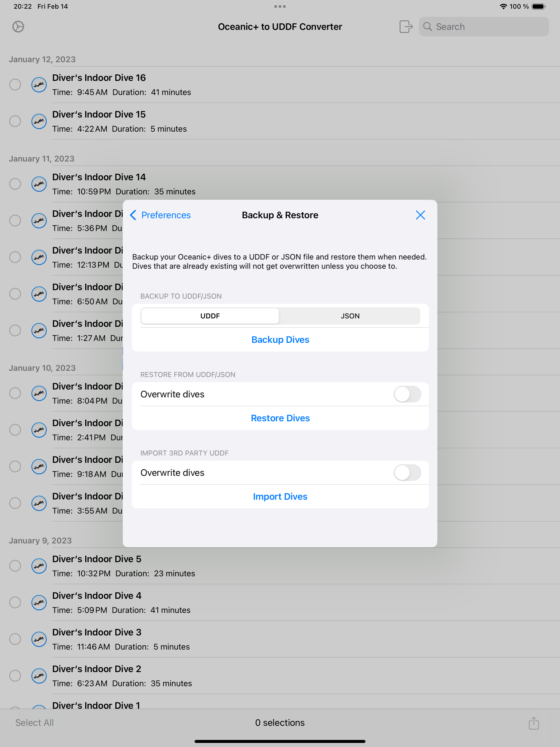The width and height of the screenshot is (560, 747).
Task: Tap Import Dives
Action: (280, 496)
